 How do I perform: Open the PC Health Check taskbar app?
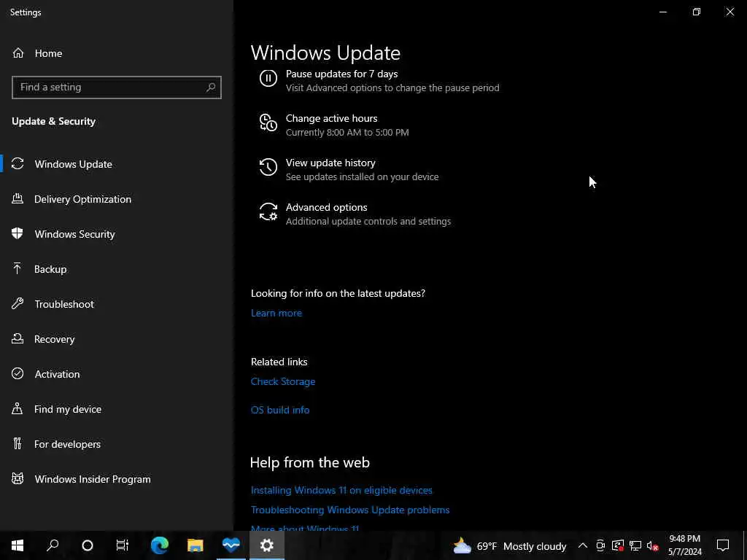(231, 545)
